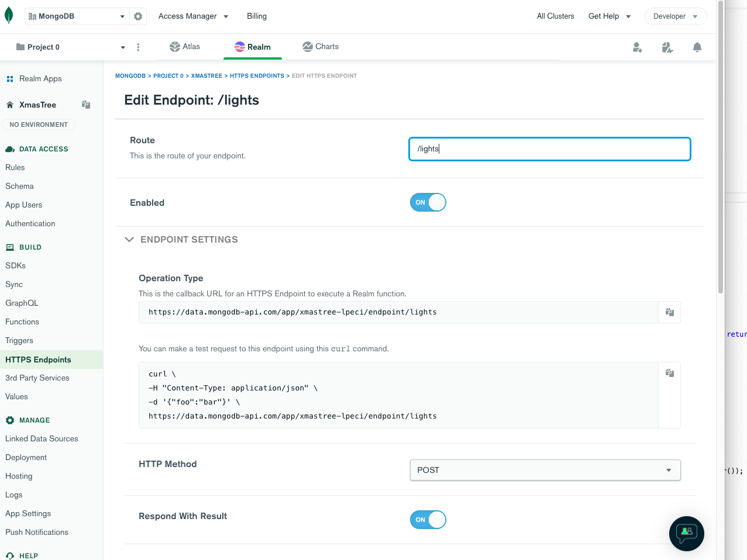Open Linked Data Sources in the sidebar
Screen dimensions: 747x560
(42, 439)
